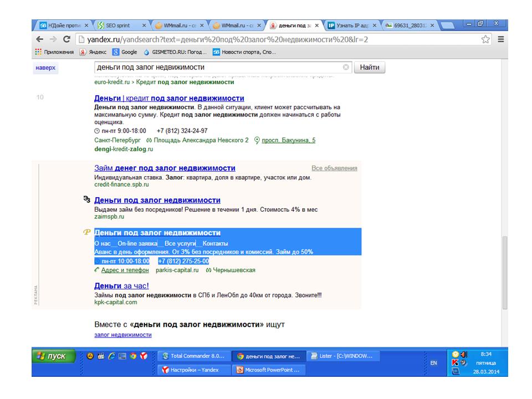The image size is (532, 399).
Task: Open the GISMETEO.RU bookmark
Action: pos(175,52)
